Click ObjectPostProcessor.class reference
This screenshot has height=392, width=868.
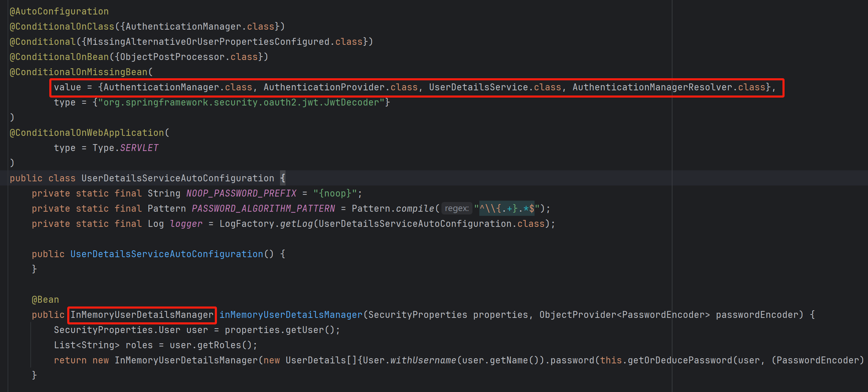189,57
